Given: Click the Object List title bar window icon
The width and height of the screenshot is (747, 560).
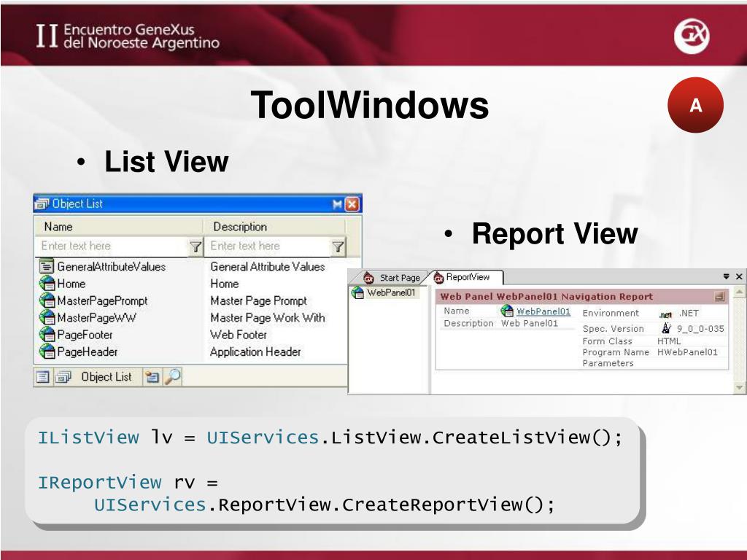Looking at the screenshot, I should [42, 204].
